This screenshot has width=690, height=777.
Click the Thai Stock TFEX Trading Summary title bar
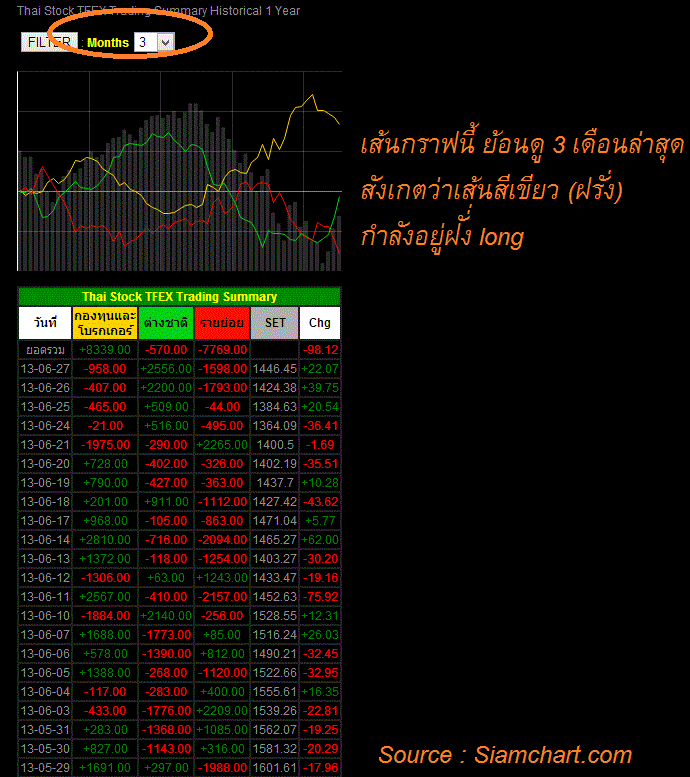coord(179,296)
